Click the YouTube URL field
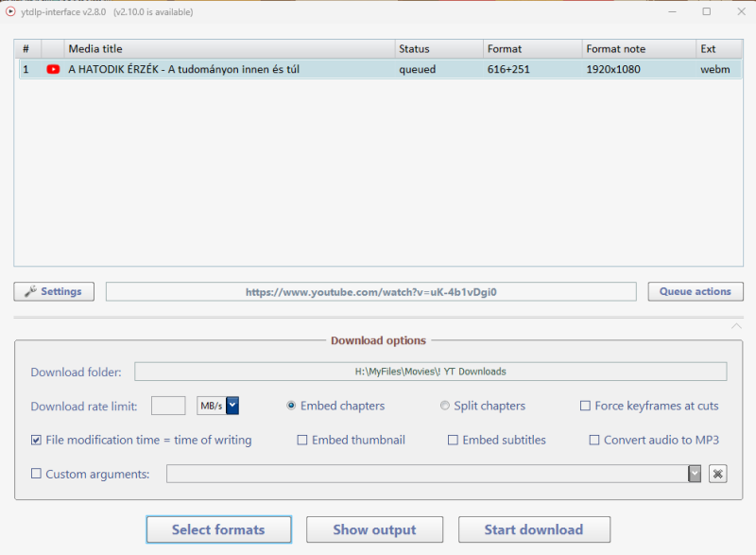The width and height of the screenshot is (756, 555). (x=371, y=292)
